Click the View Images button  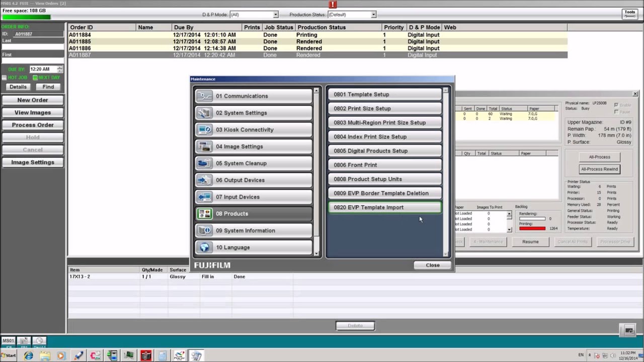click(x=33, y=113)
